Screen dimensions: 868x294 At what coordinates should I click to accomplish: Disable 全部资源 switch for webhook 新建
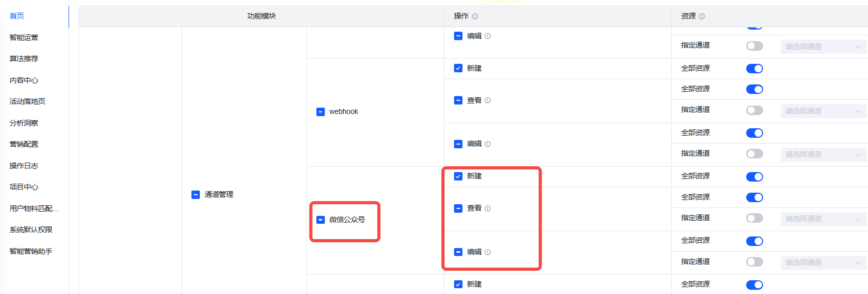755,69
